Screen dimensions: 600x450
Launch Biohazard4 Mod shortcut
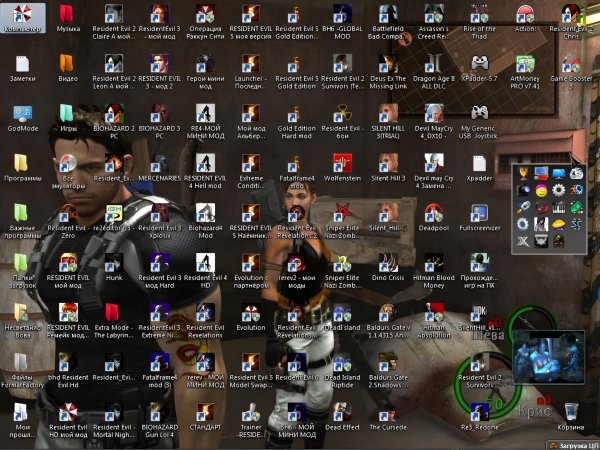(205, 221)
